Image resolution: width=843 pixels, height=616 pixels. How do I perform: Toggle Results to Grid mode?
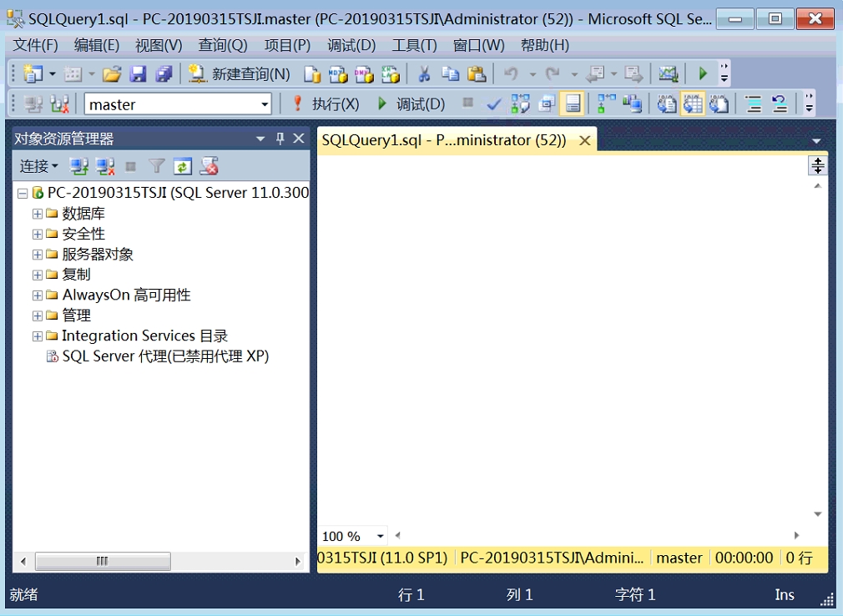693,104
